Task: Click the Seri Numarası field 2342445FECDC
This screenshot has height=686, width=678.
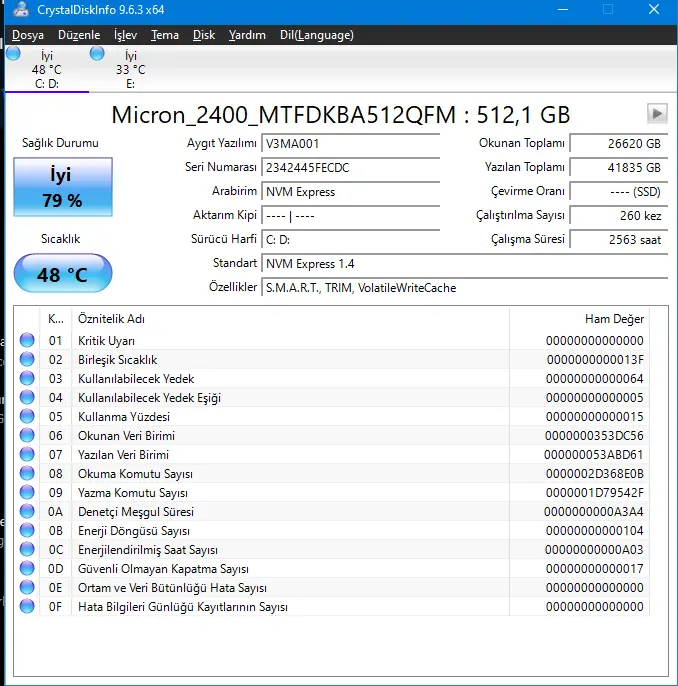Action: [x=350, y=168]
